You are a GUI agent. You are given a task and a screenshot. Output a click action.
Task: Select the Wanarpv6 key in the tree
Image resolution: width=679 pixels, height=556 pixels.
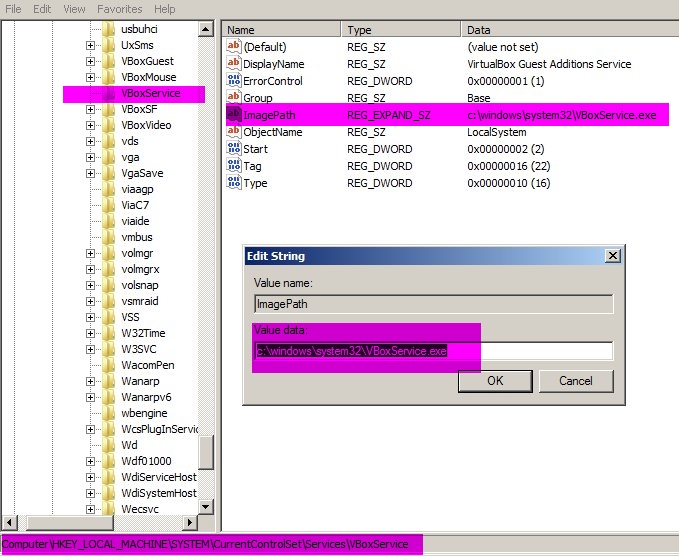click(146, 397)
